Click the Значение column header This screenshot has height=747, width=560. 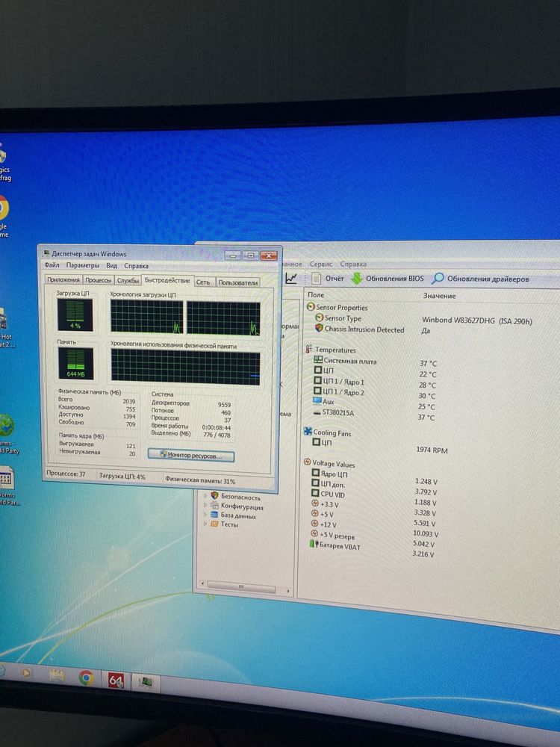(439, 296)
